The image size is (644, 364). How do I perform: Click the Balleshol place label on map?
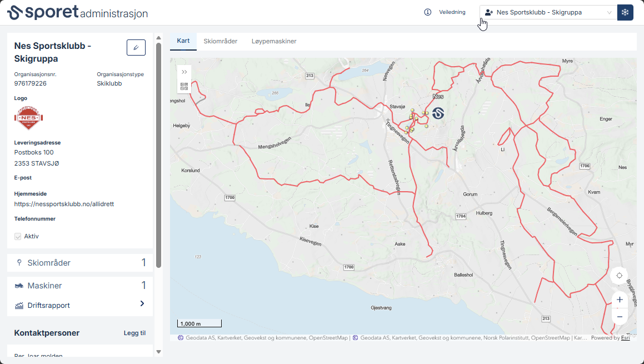(463, 275)
